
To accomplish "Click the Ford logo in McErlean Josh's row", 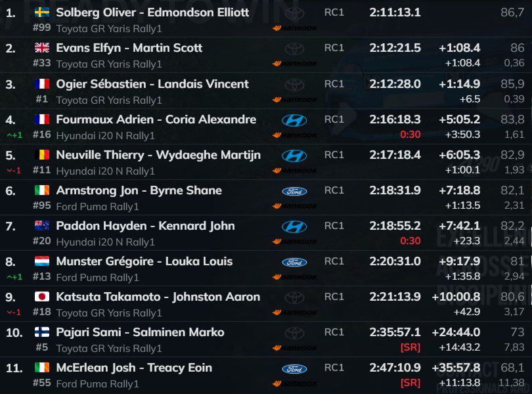I will [x=294, y=368].
